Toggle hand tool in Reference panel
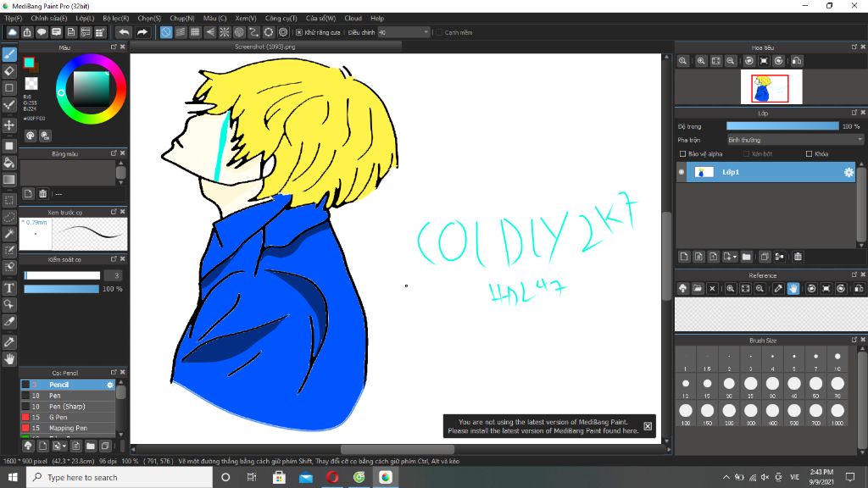Viewport: 868px width, 488px height. tap(793, 288)
